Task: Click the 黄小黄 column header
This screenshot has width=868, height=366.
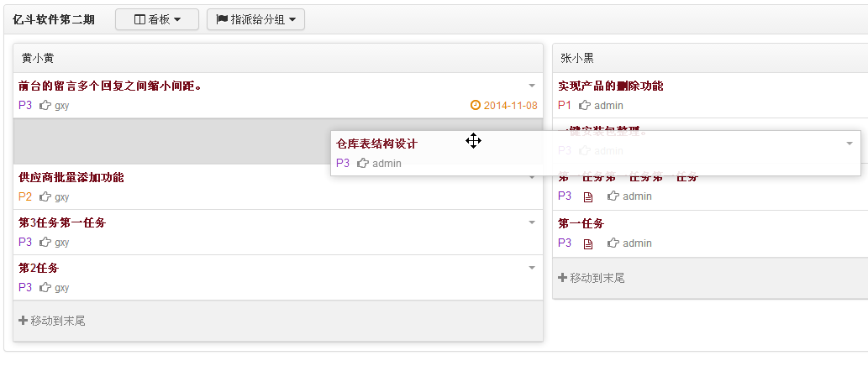Action: tap(278, 58)
